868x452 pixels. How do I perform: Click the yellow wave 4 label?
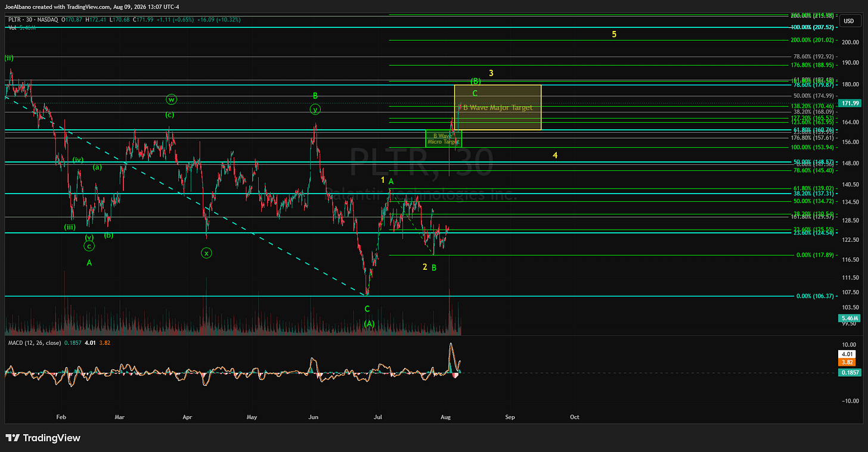tap(555, 155)
